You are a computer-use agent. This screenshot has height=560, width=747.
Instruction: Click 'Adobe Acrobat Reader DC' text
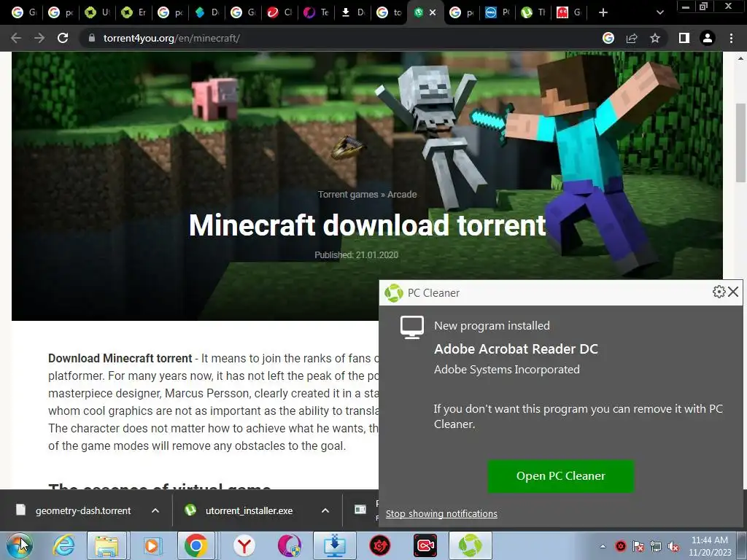click(516, 349)
